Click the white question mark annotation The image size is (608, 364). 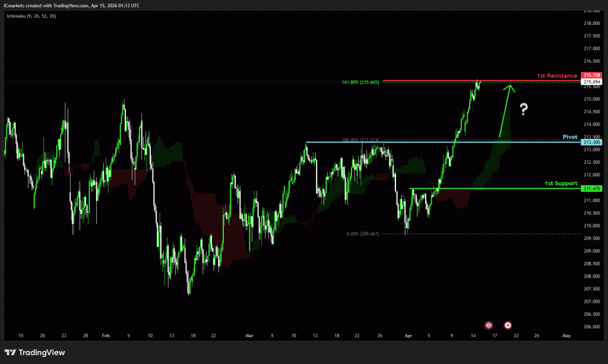523,109
